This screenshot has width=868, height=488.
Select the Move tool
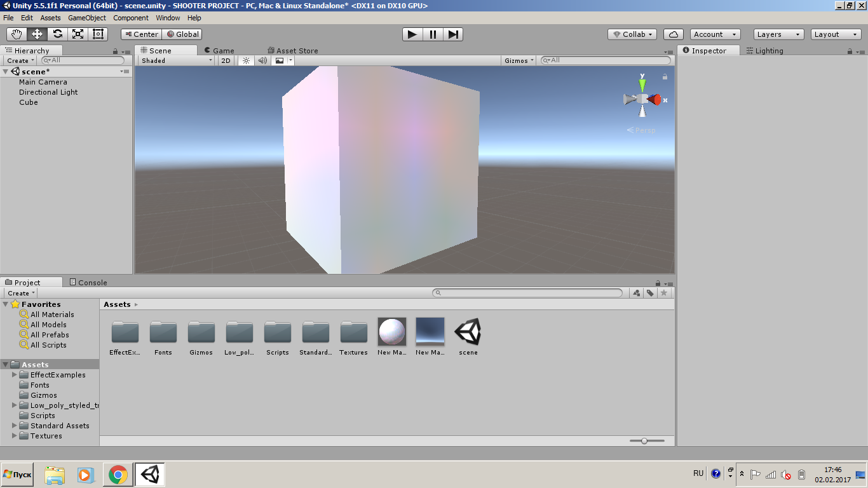coord(37,34)
